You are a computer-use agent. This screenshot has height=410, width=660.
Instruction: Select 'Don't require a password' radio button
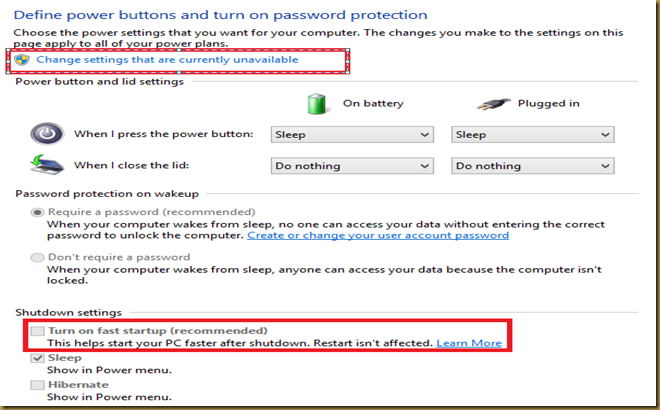(x=38, y=257)
